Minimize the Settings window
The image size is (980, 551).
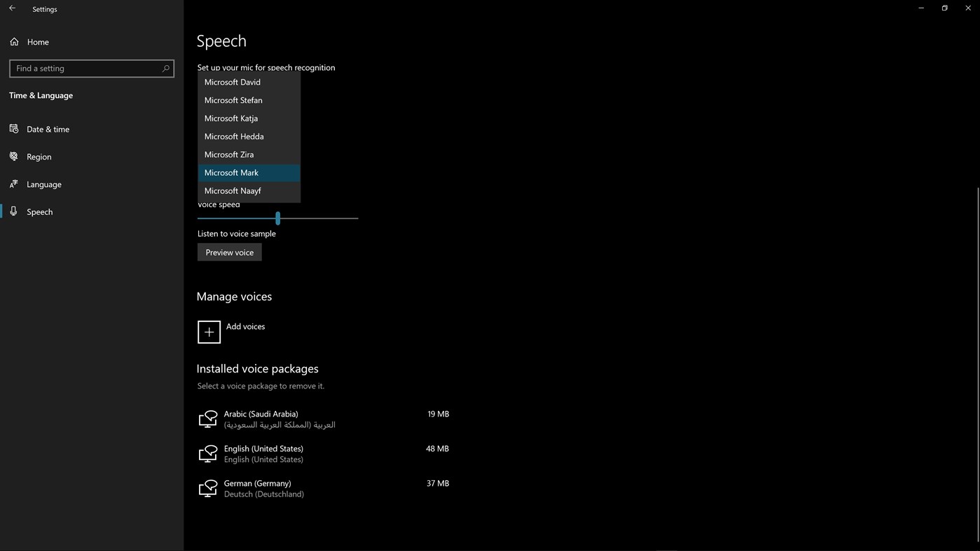point(921,8)
